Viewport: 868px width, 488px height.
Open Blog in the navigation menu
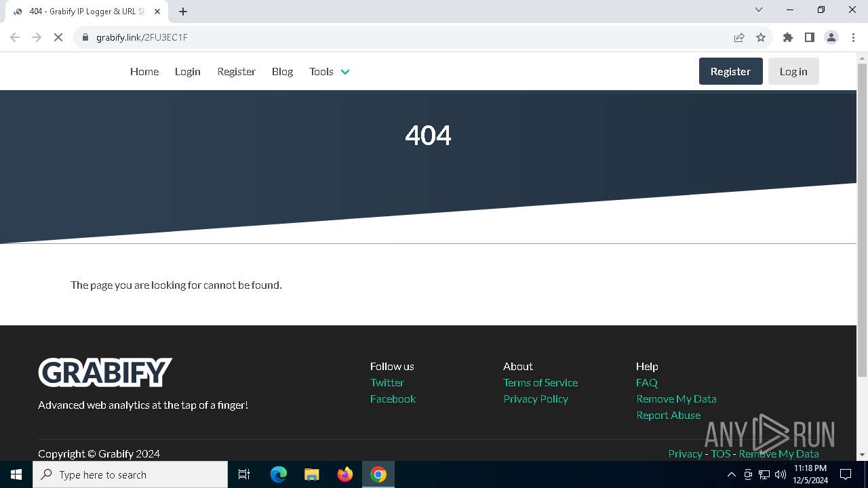282,71
